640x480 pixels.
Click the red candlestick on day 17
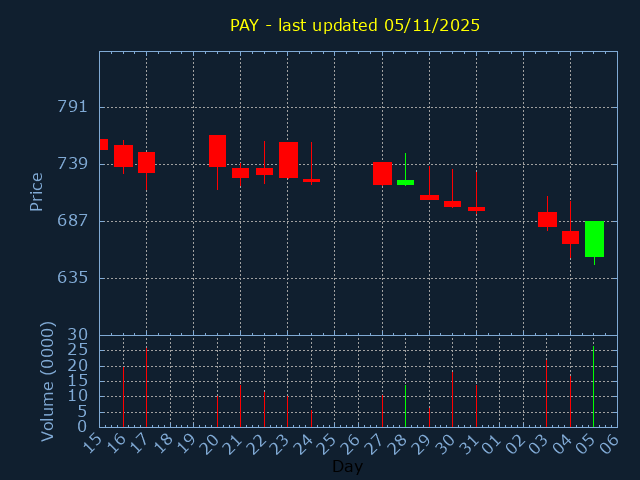pyautogui.click(x=146, y=162)
